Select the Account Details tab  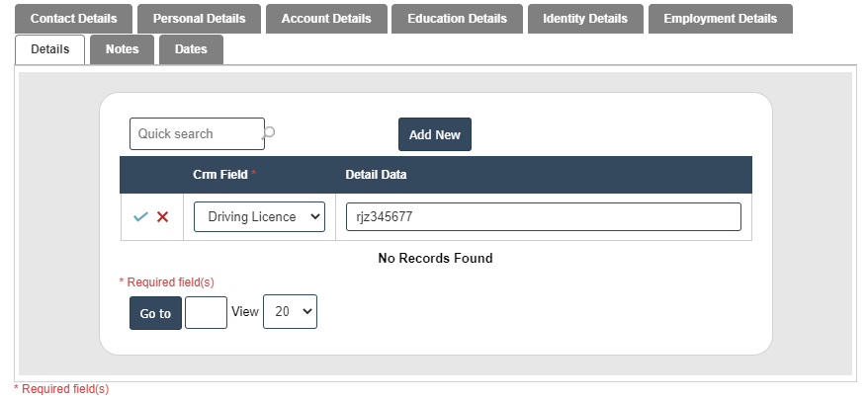tap(326, 19)
